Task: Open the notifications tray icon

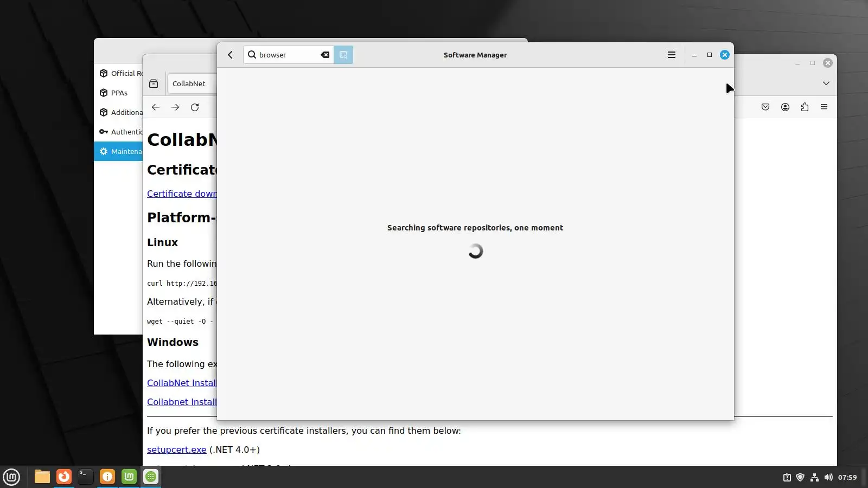Action: pos(787,477)
